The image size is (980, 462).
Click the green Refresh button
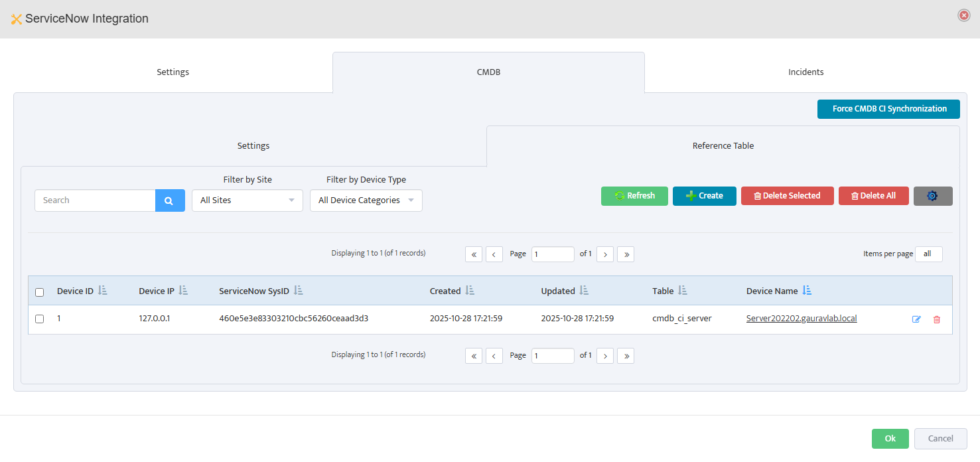(634, 196)
